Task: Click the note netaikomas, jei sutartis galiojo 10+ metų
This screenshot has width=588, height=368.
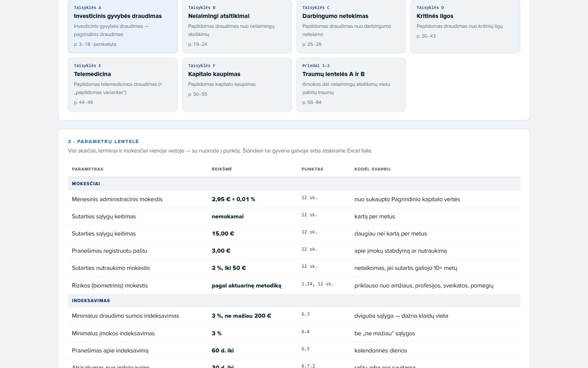Action: coord(406,268)
